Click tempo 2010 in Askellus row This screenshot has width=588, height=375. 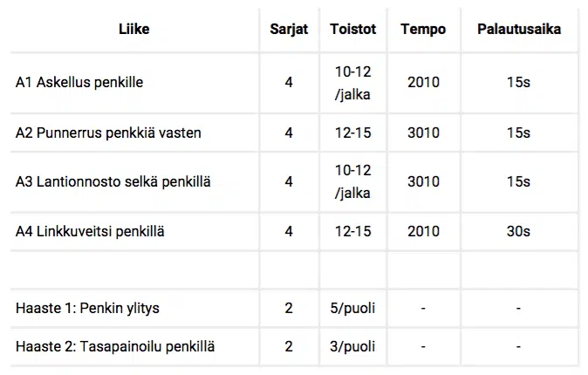[x=423, y=83]
